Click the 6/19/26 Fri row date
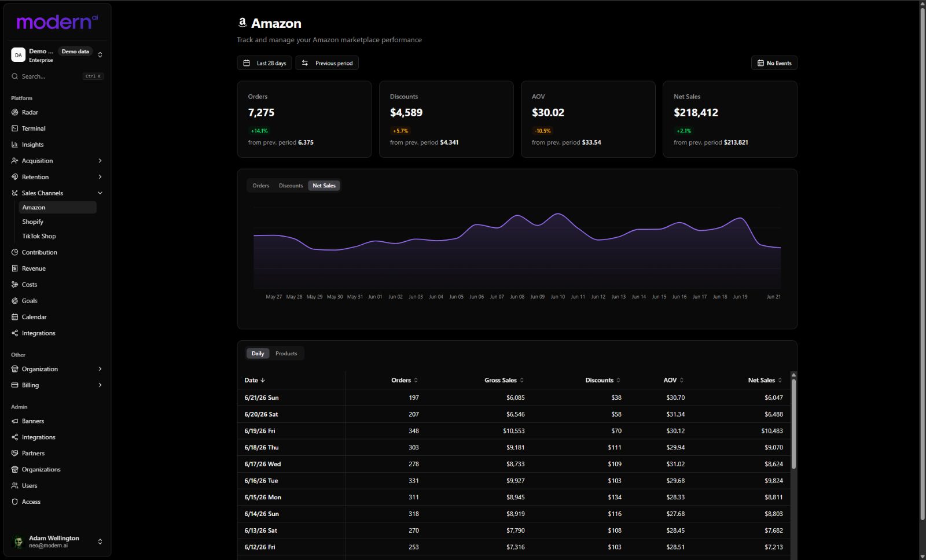The image size is (926, 560). (x=260, y=431)
